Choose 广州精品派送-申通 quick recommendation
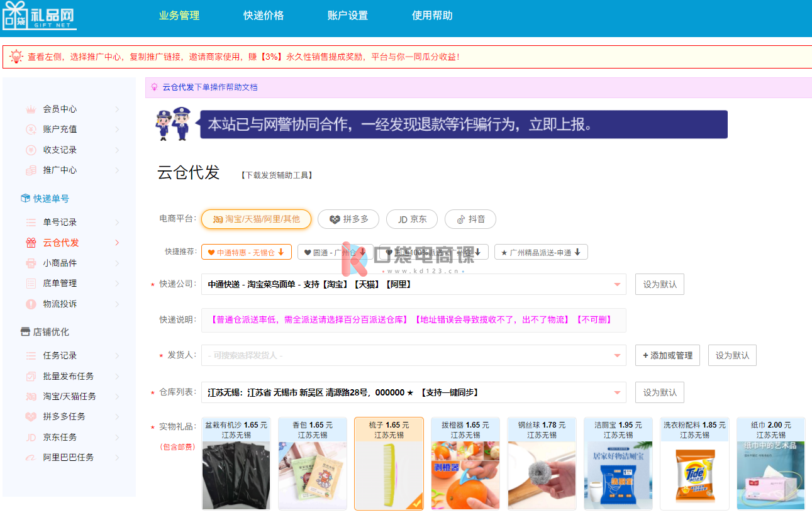Image resolution: width=812 pixels, height=520 pixels. (x=541, y=252)
